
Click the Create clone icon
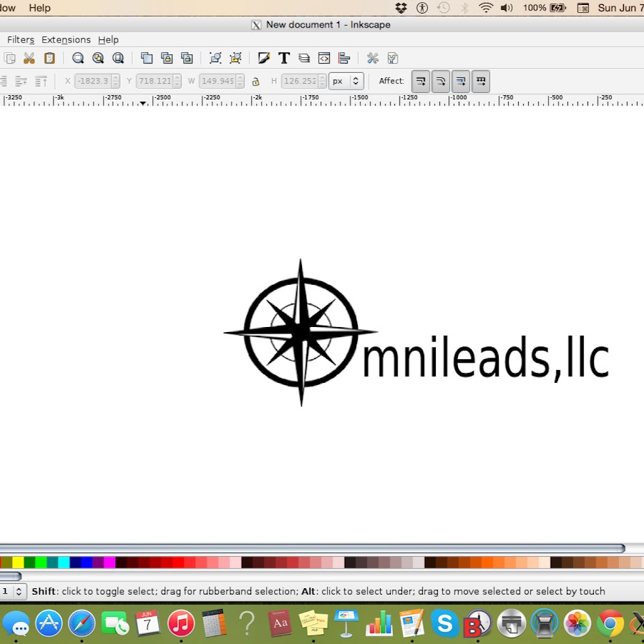(167, 58)
